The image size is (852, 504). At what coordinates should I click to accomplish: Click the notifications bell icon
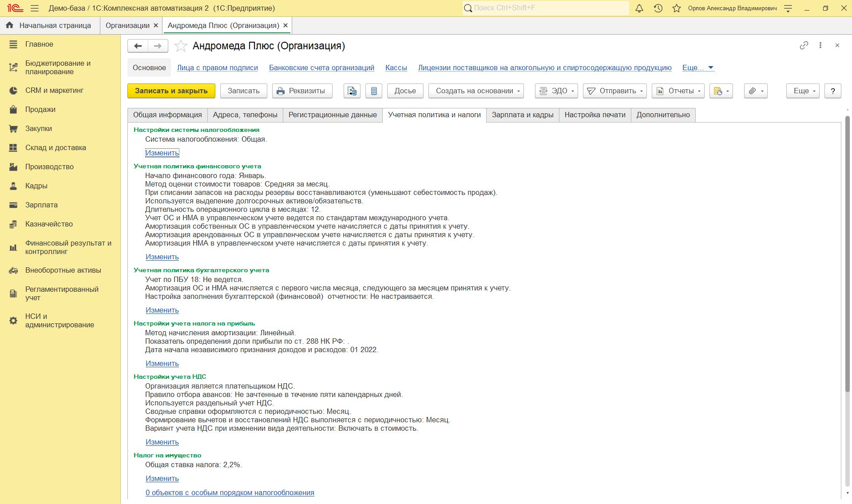(x=639, y=8)
